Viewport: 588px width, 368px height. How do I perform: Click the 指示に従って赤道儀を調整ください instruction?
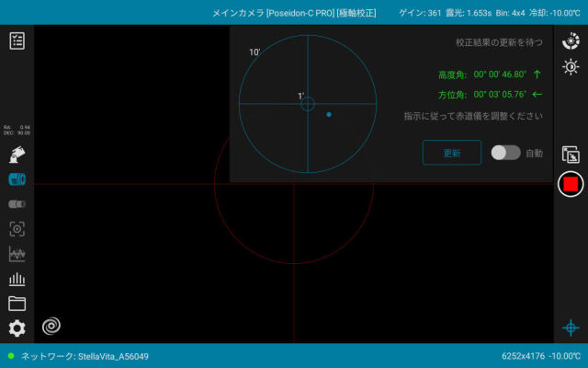[473, 116]
